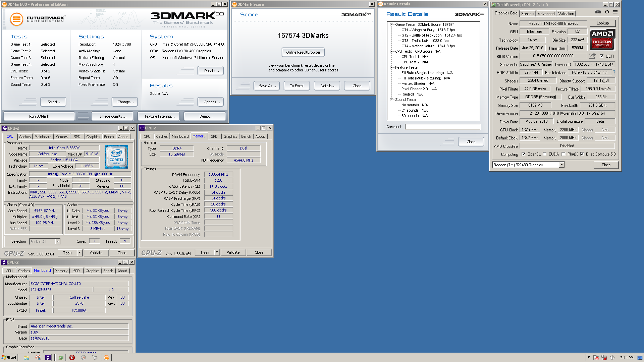Collapse the CPU Tests tree node
The width and height of the screenshot is (644, 362).
coord(391,51)
